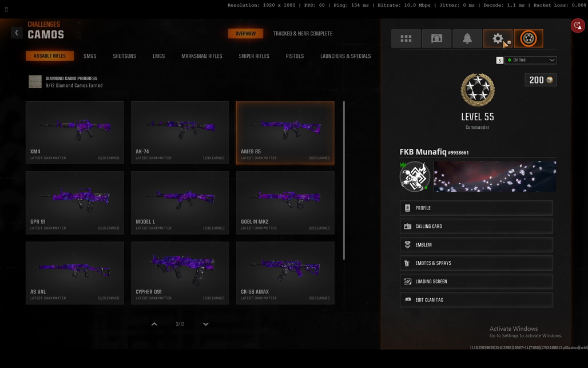
Task: Open the Loading Screen button
Action: tap(476, 282)
